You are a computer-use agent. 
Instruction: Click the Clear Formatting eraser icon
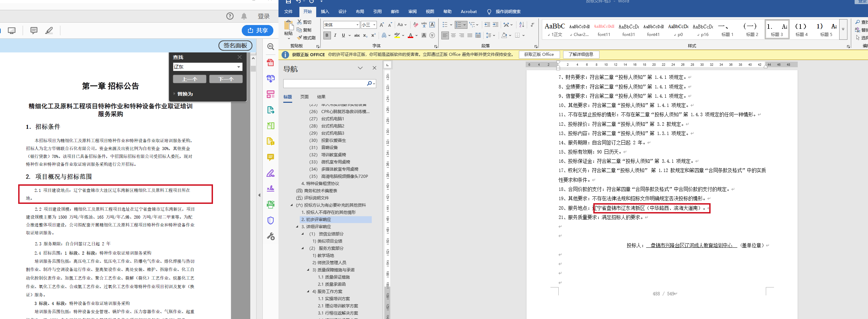[x=416, y=25]
